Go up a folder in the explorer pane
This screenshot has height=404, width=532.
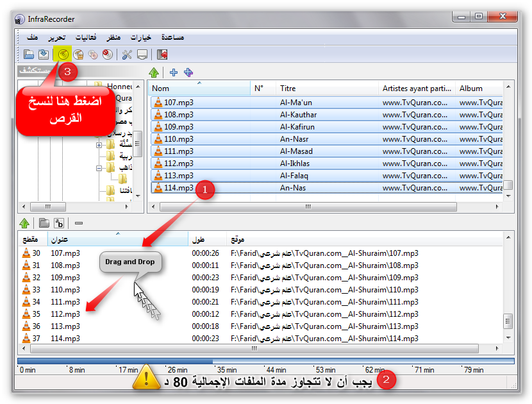tap(154, 72)
